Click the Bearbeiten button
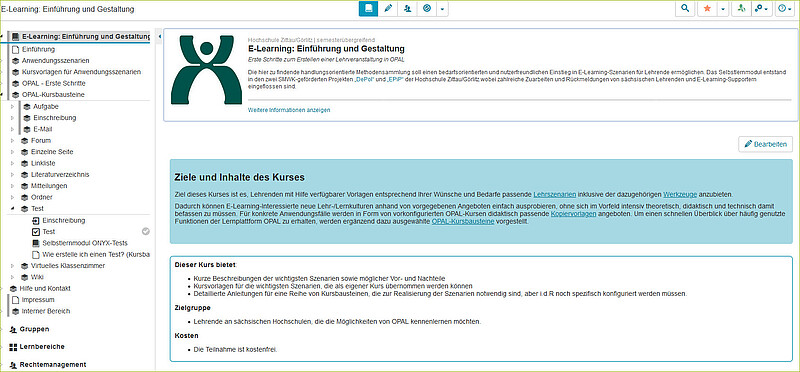Viewport: 800px width, 372px height. 765,144
